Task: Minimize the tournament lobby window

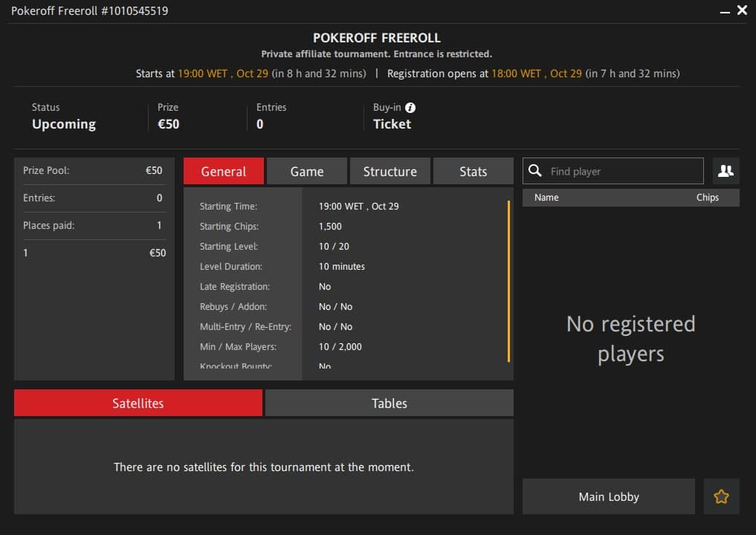Action: click(x=725, y=11)
